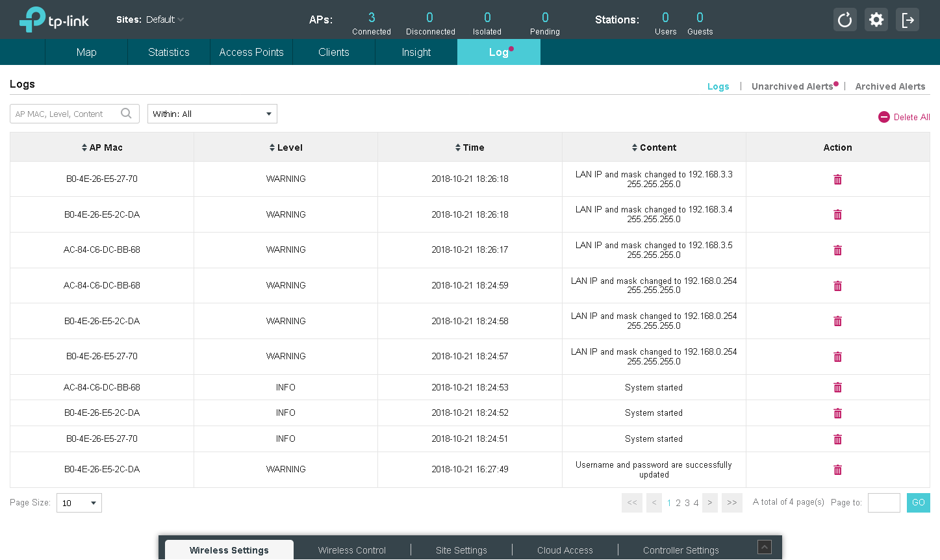Click the refresh icon in the header
940x560 pixels.
845,19
